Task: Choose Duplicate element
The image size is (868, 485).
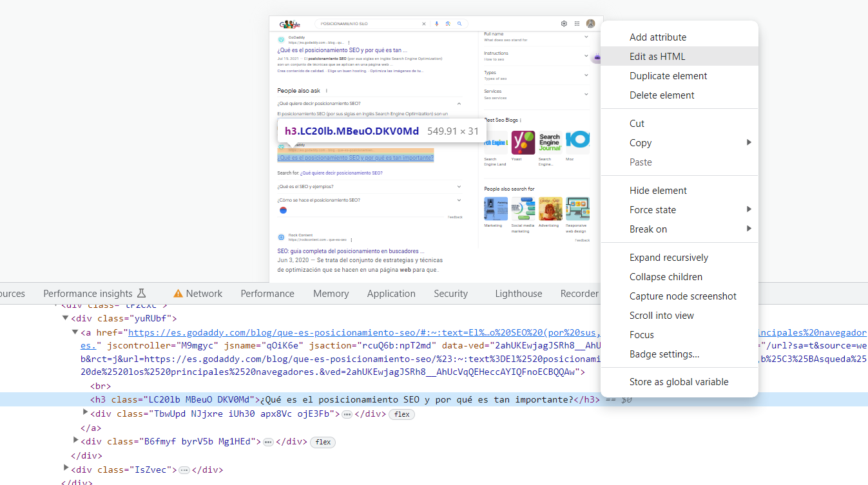Action: click(679, 76)
